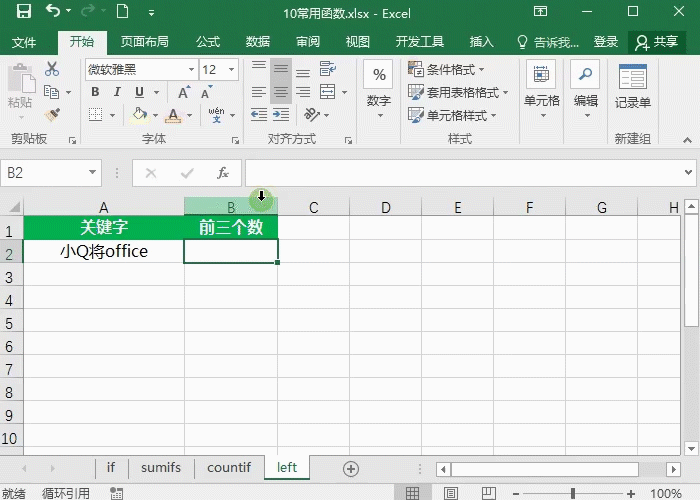This screenshot has width=700, height=500.
Task: Apply the font color A
Action: 173,115
